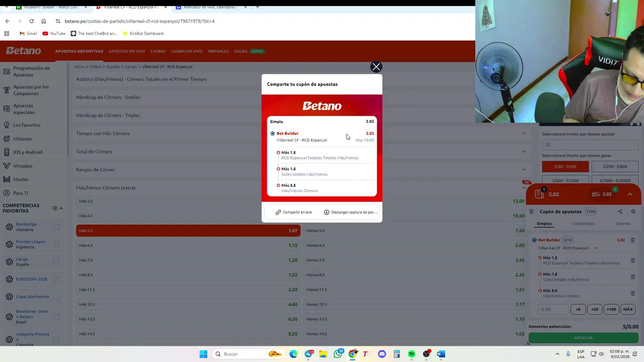The width and height of the screenshot is (644, 362).
Task: Open the Gmail bookmark
Action: click(28, 34)
